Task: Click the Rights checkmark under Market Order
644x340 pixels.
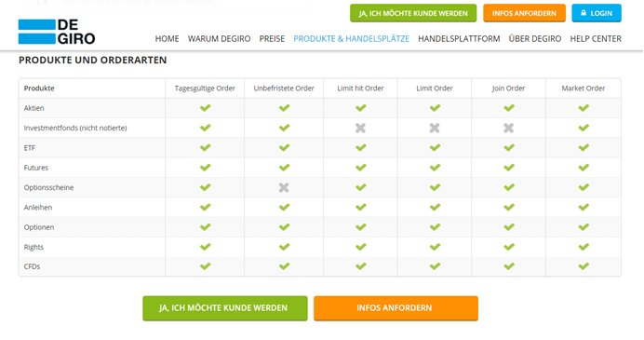Action: point(584,247)
